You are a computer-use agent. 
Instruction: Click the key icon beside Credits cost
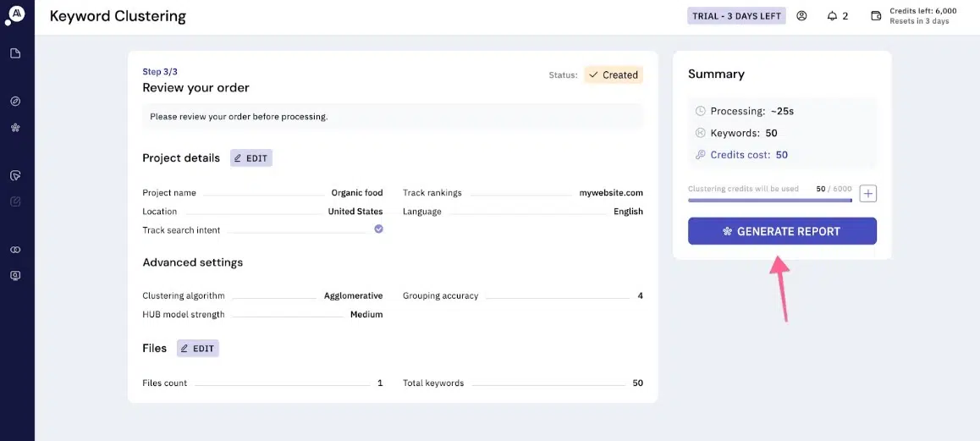pos(700,155)
